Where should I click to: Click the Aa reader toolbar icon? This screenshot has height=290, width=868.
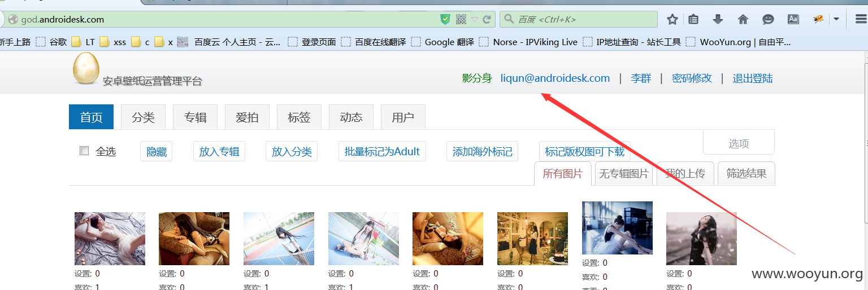[x=793, y=20]
